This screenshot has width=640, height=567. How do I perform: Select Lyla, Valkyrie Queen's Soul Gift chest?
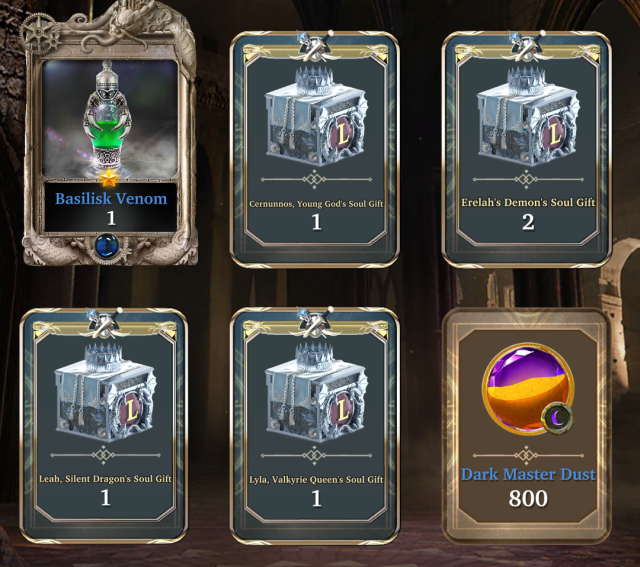point(315,392)
